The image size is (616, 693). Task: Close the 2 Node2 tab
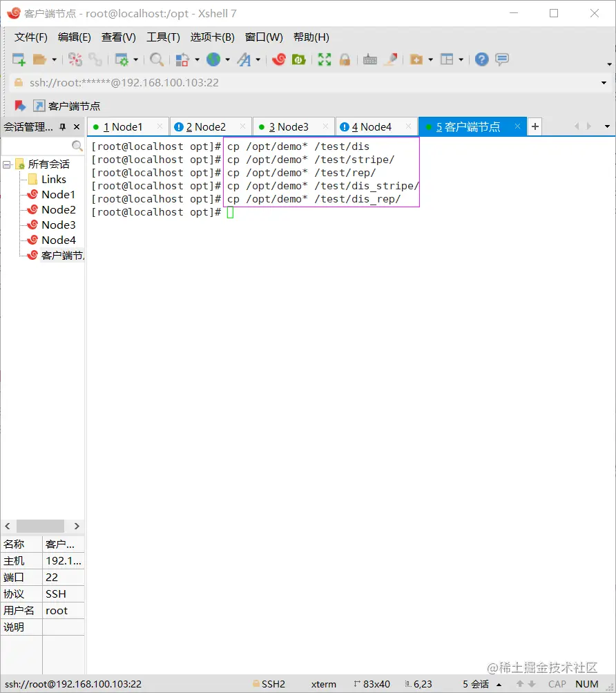(242, 126)
